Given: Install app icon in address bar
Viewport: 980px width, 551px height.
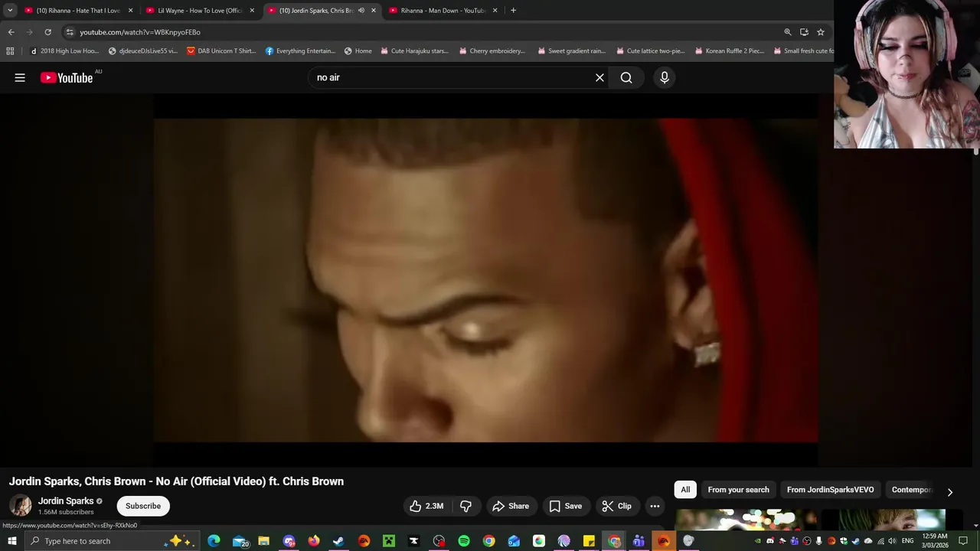Looking at the screenshot, I should [x=804, y=32].
